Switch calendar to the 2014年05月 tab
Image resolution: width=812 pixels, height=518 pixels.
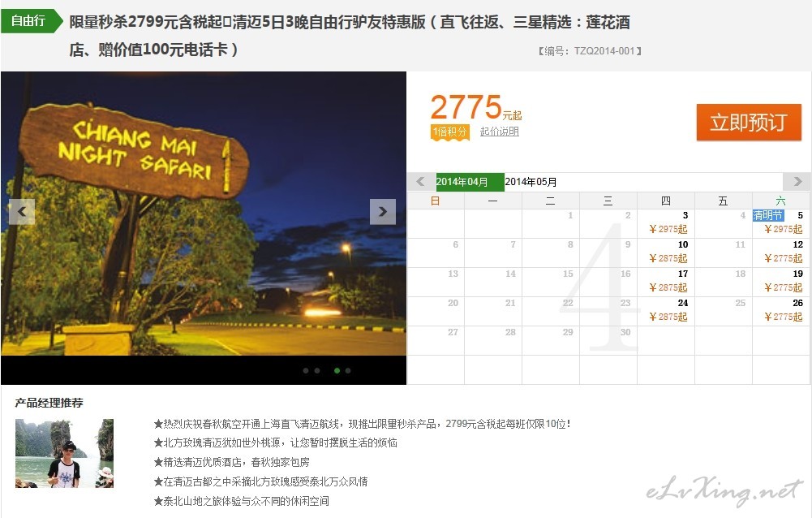pos(531,182)
